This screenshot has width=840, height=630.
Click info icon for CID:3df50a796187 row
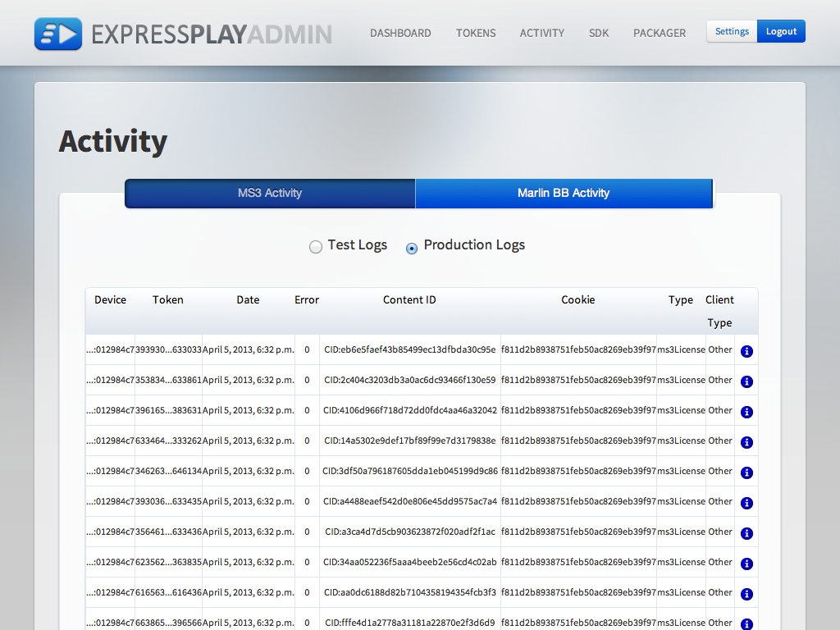(746, 472)
